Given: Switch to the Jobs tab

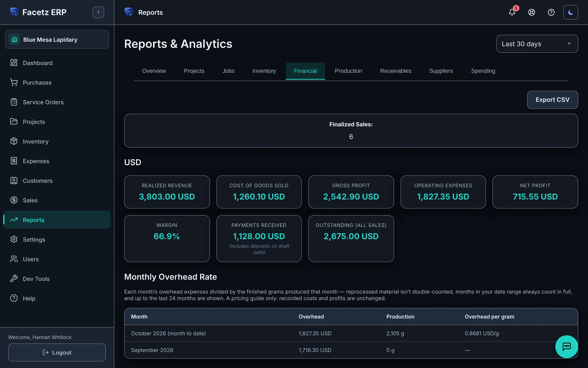Looking at the screenshot, I should [228, 71].
